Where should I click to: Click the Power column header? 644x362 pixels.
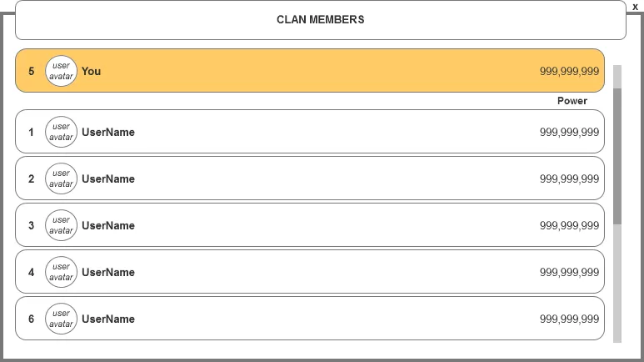[572, 101]
